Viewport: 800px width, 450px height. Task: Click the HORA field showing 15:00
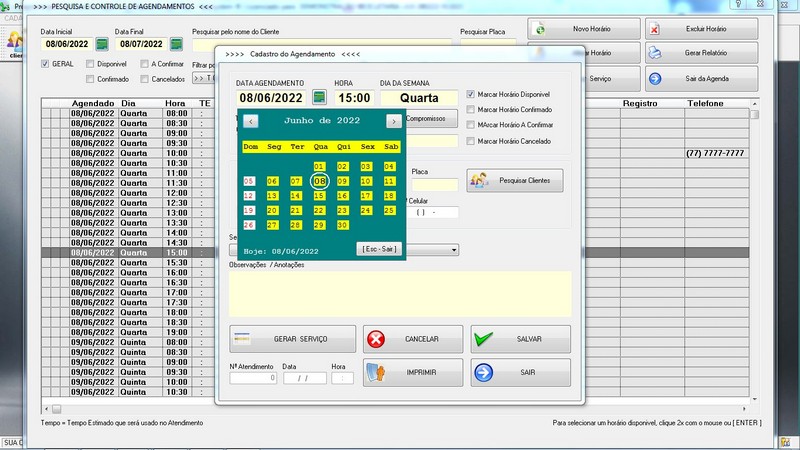(355, 98)
